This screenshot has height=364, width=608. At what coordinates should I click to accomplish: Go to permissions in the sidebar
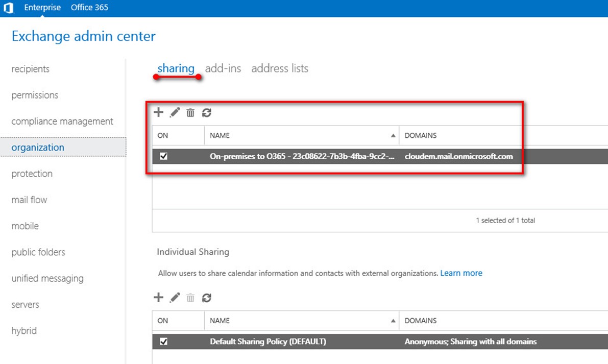(x=35, y=95)
